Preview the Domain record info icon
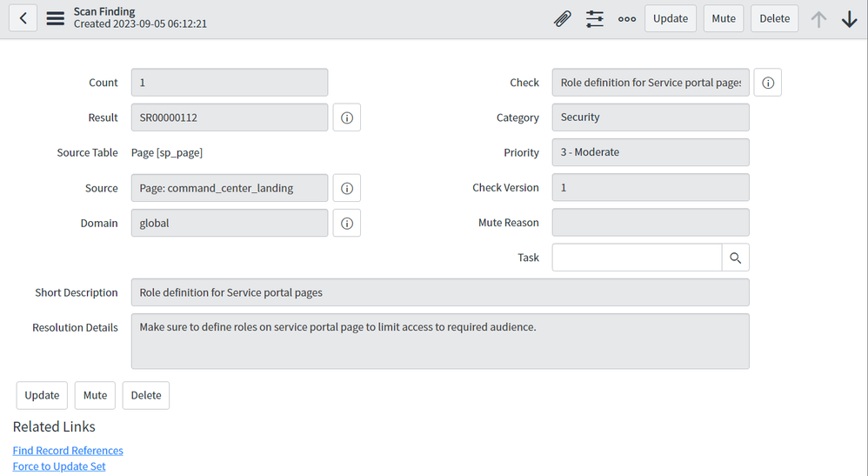Image resolution: width=868 pixels, height=476 pixels. [347, 224]
